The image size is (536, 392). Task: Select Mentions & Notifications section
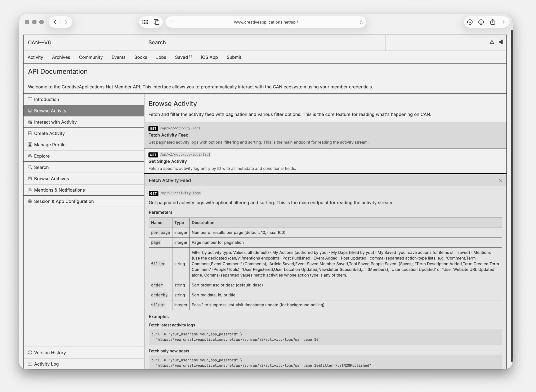[84, 190]
